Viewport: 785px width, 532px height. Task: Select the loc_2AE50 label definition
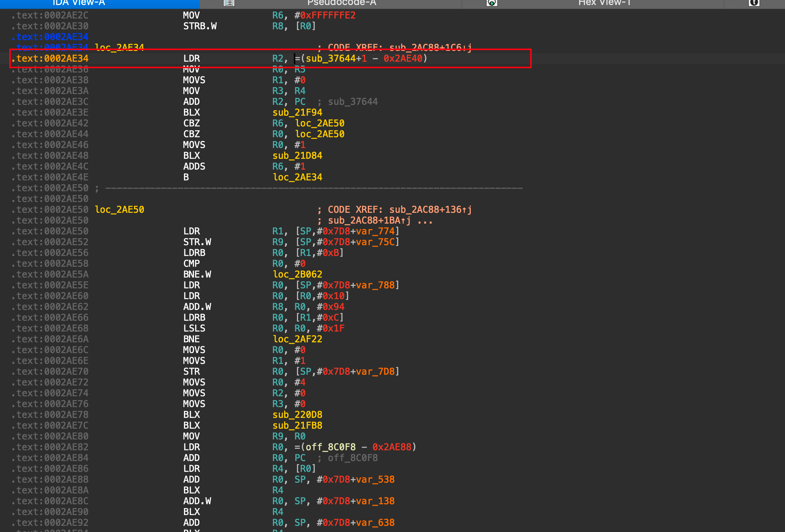tap(120, 210)
